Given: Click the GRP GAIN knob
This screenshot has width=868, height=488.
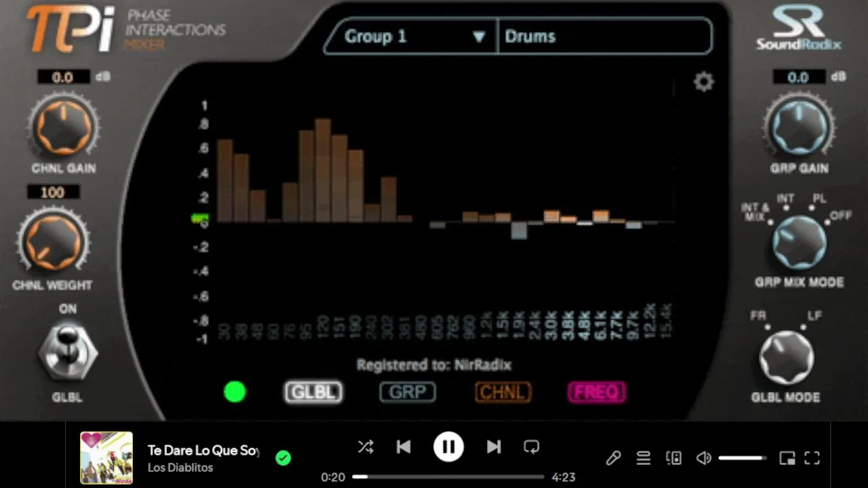Looking at the screenshot, I should (799, 127).
